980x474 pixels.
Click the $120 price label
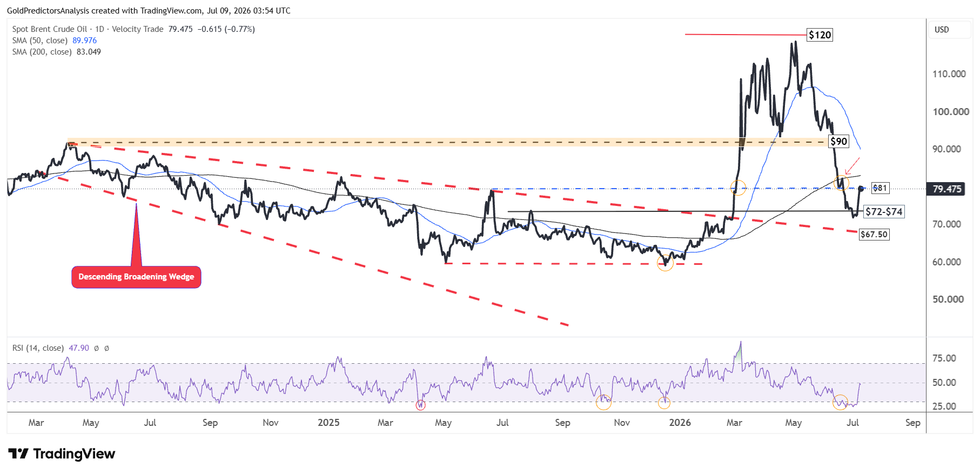[820, 35]
